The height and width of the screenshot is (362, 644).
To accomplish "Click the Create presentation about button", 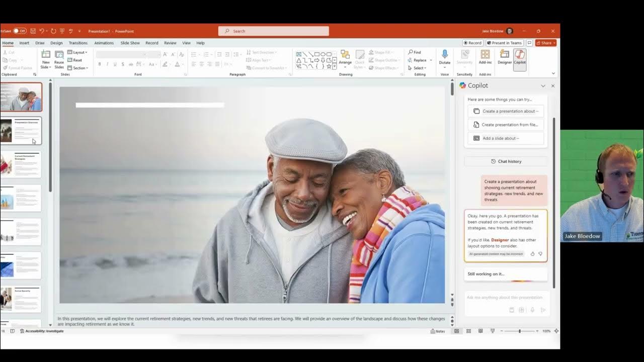I will tap(506, 111).
